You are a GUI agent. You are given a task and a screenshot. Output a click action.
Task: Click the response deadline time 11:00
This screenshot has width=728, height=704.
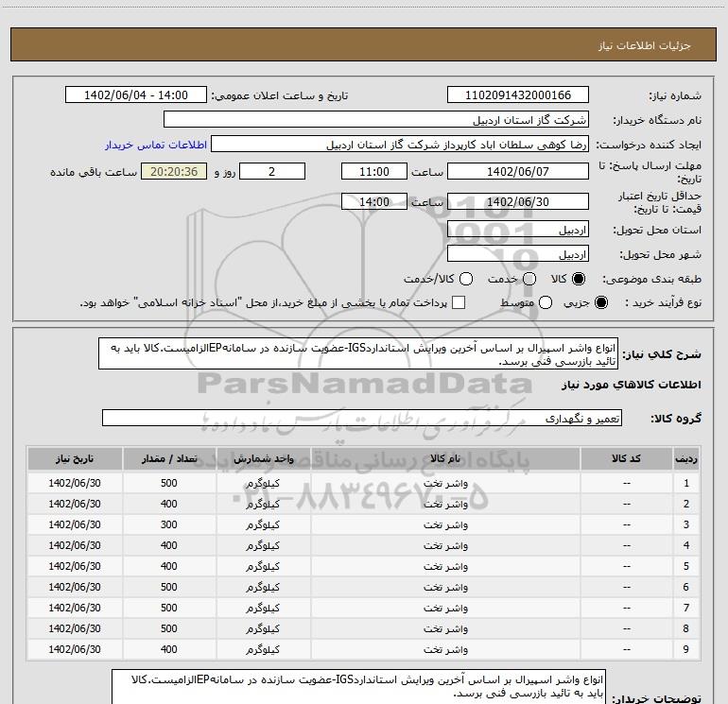[x=374, y=171]
